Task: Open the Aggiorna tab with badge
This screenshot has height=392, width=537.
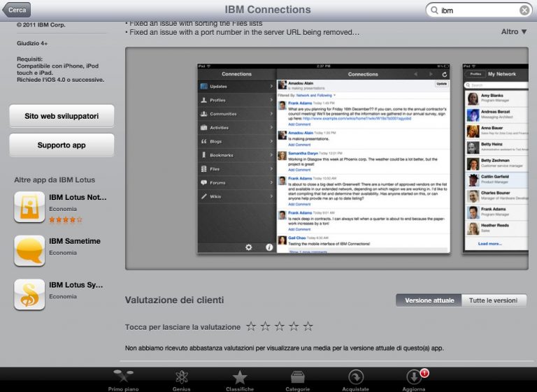Action: click(414, 380)
